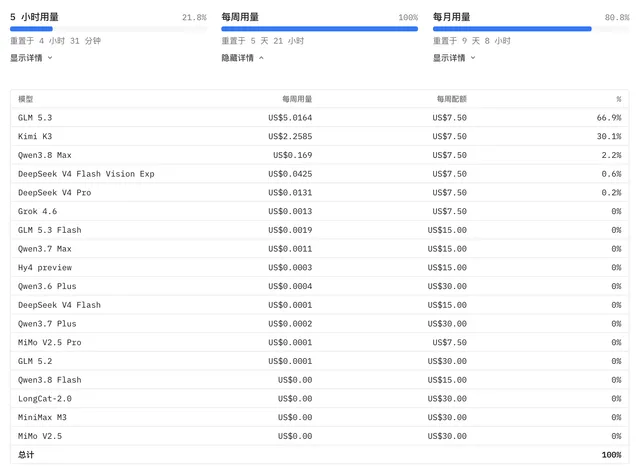The image size is (640, 473).
Task: Click the US$0.0131 usage value
Action: [x=290, y=193]
